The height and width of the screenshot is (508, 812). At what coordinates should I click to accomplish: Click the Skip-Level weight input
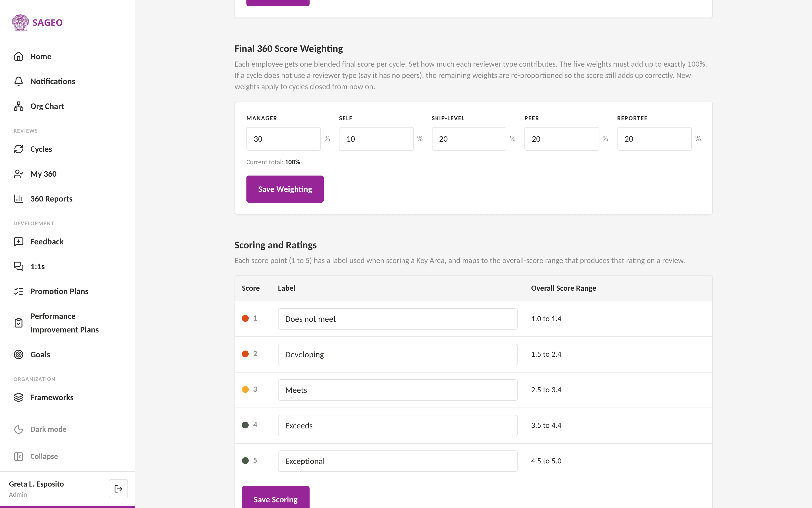click(x=469, y=139)
